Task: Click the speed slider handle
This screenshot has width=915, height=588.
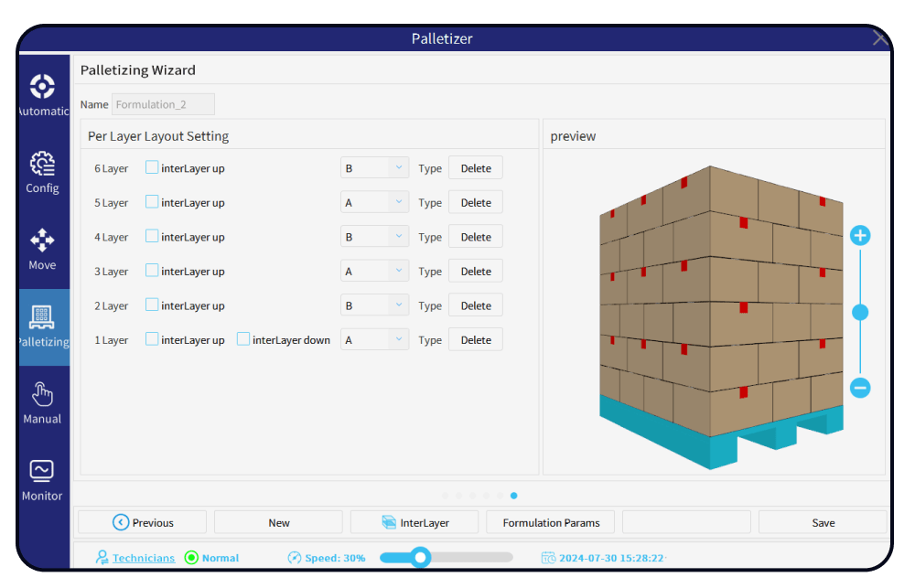Action: (x=420, y=557)
